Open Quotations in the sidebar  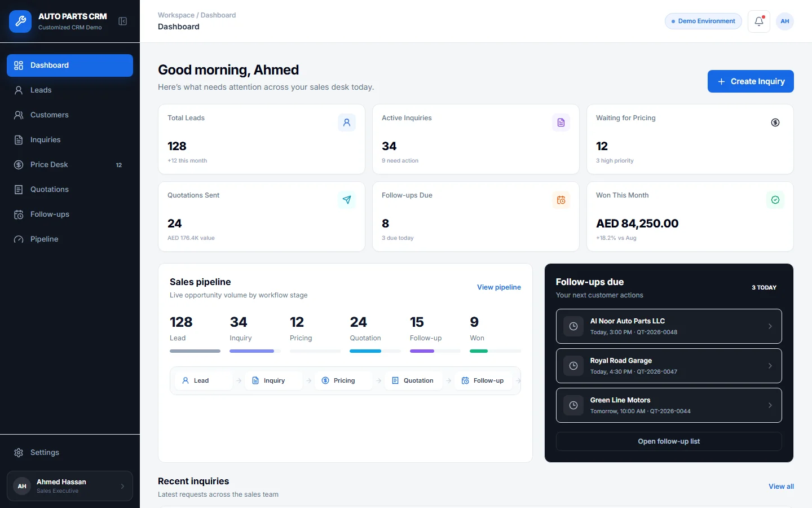pos(70,190)
